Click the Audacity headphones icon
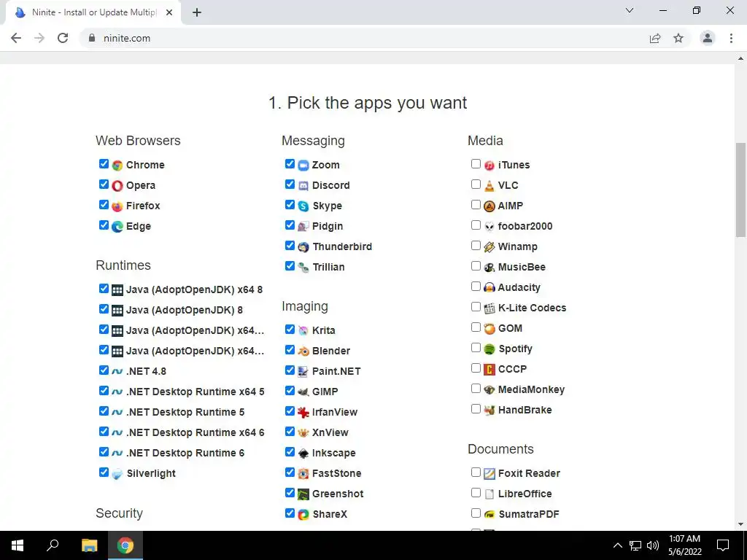Screen dimensions: 747x560 (489, 287)
